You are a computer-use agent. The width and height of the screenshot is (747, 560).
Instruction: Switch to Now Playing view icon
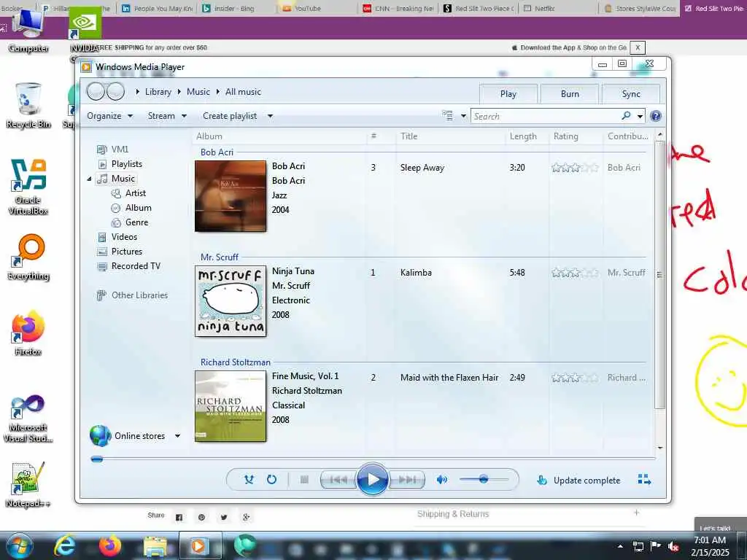click(x=644, y=480)
